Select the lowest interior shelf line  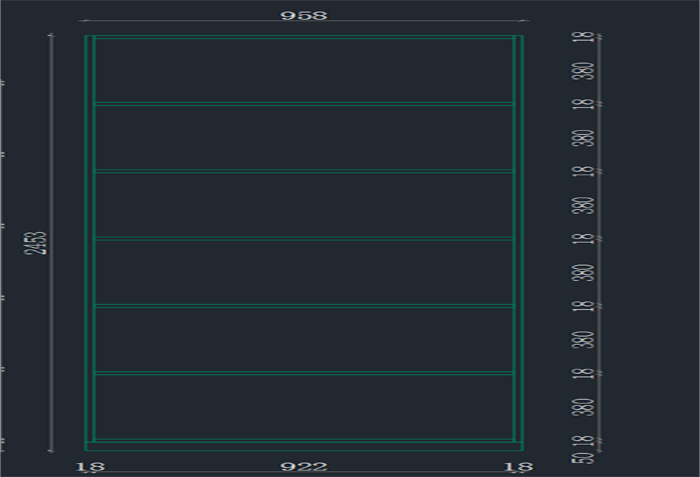tap(304, 373)
